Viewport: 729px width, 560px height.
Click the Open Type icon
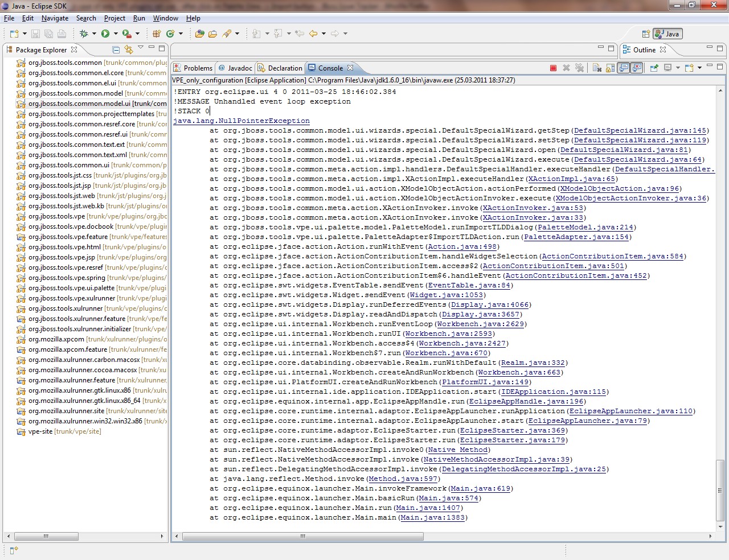click(x=199, y=34)
